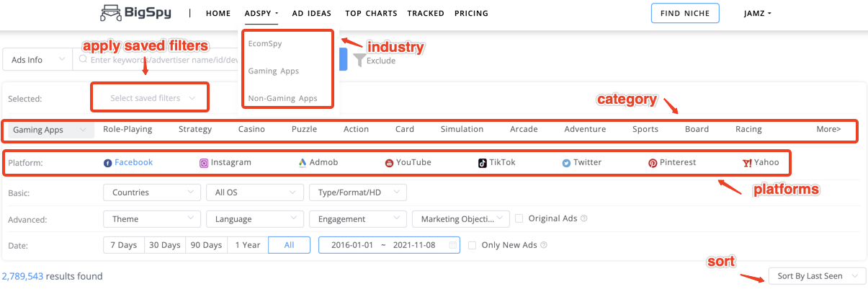Choose the Pinterest platform icon

pos(653,163)
